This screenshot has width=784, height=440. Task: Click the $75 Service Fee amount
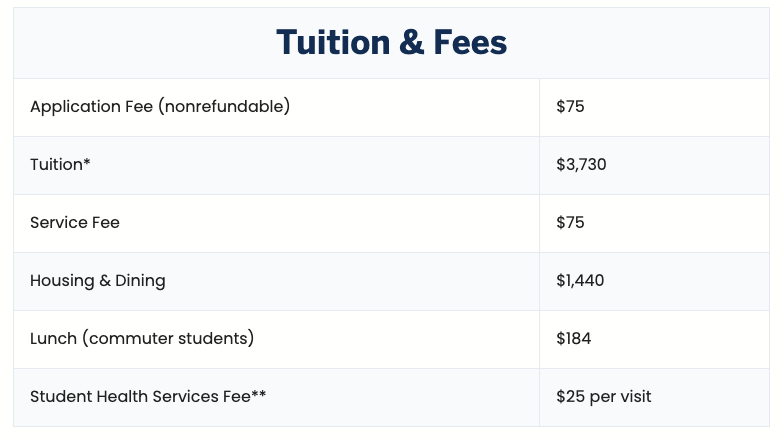(570, 222)
